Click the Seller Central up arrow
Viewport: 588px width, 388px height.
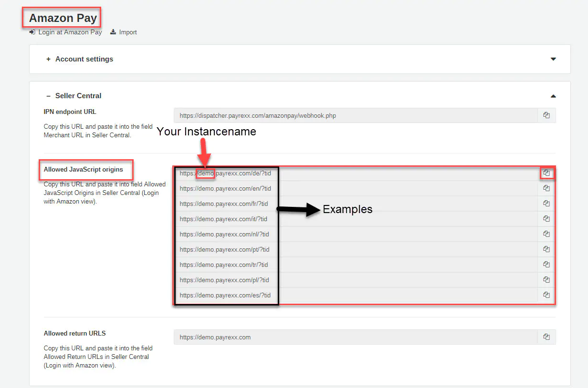(553, 96)
